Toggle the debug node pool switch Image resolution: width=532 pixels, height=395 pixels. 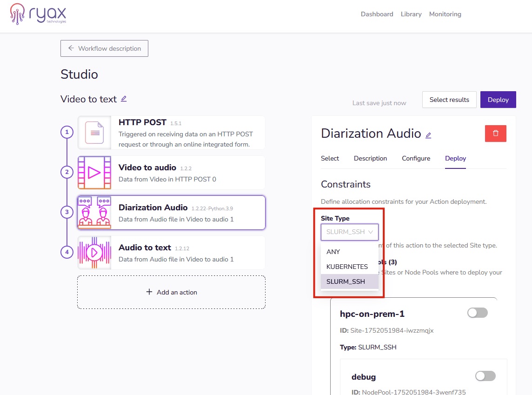[485, 376]
